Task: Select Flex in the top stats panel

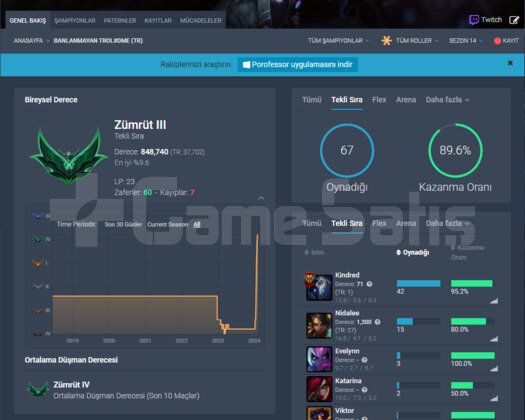Action: point(379,100)
